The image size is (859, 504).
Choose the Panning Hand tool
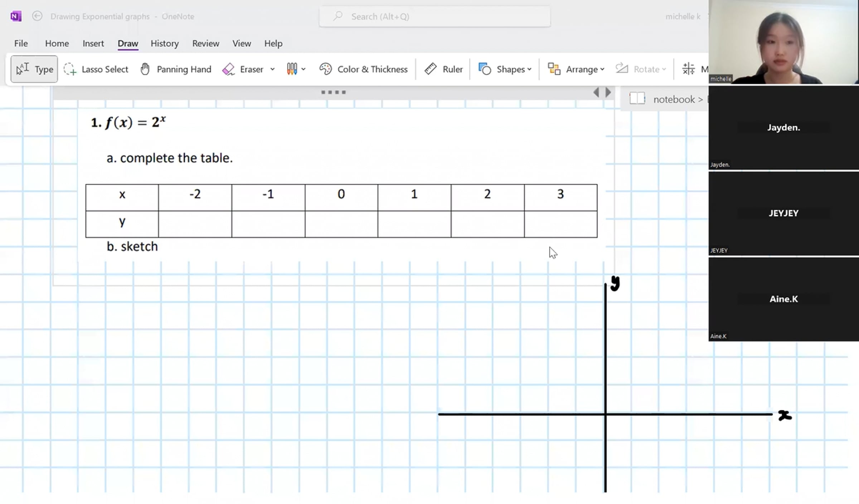coord(176,69)
